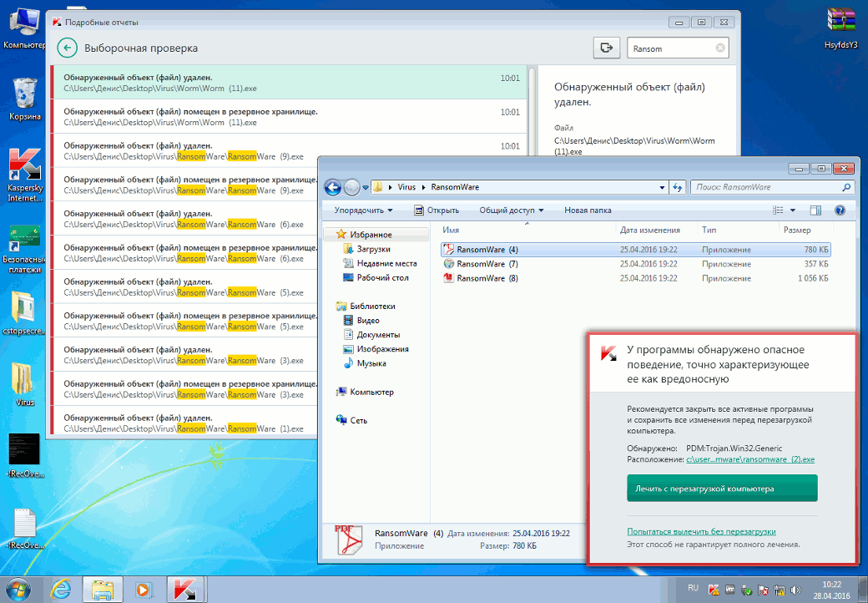The width and height of the screenshot is (868, 603).
Task: Sort by the Имя column header
Action: (527, 230)
